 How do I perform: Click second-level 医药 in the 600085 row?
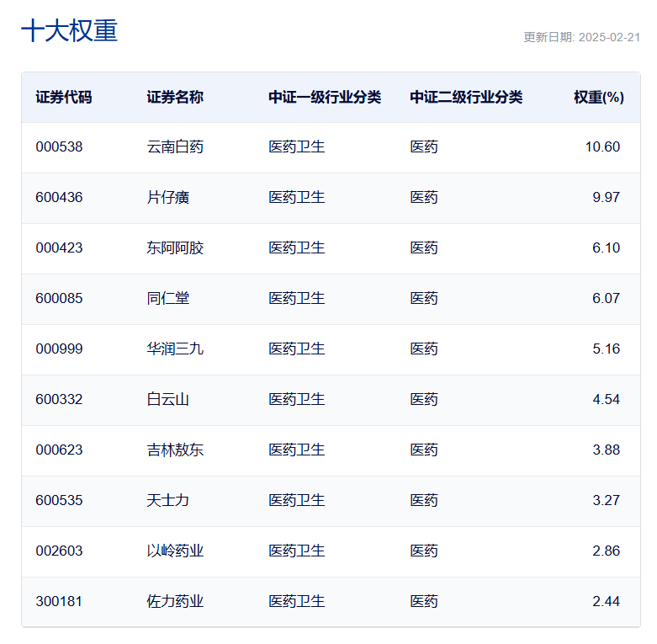click(x=424, y=299)
